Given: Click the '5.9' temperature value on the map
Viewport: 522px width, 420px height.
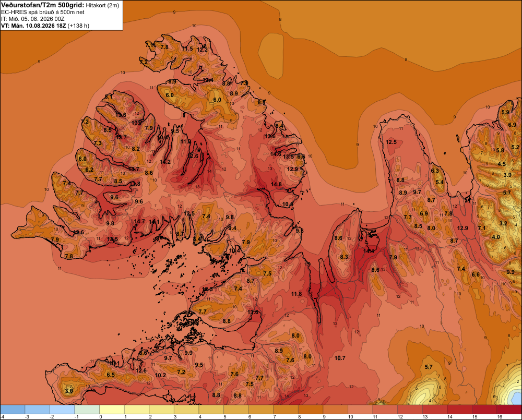Looking at the screenshot, I should tap(505, 112).
